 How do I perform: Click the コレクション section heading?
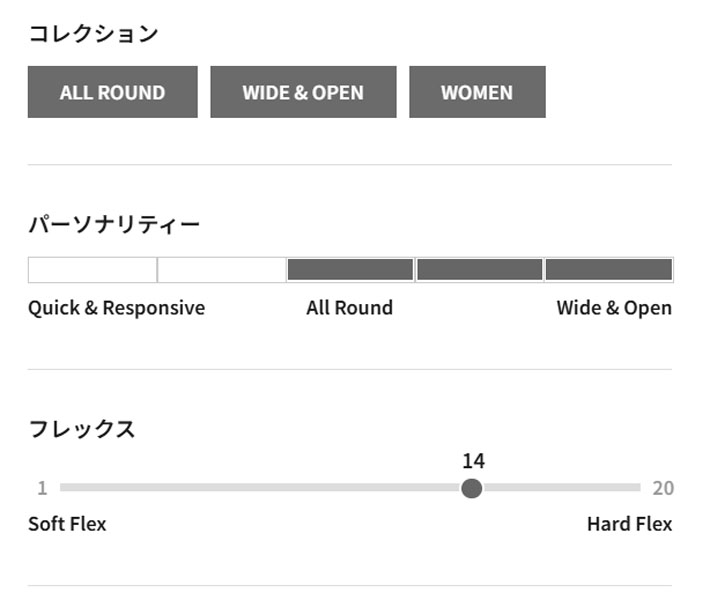[x=93, y=34]
